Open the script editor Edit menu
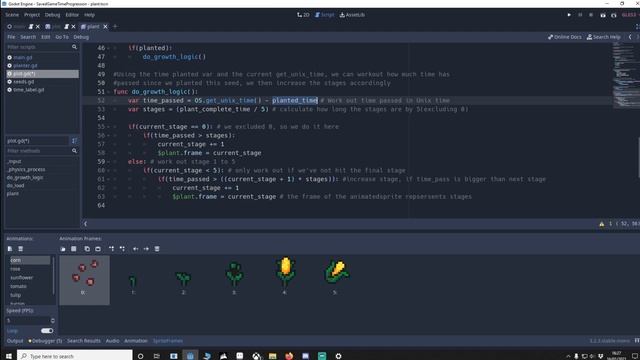640x360 pixels. 45,37
